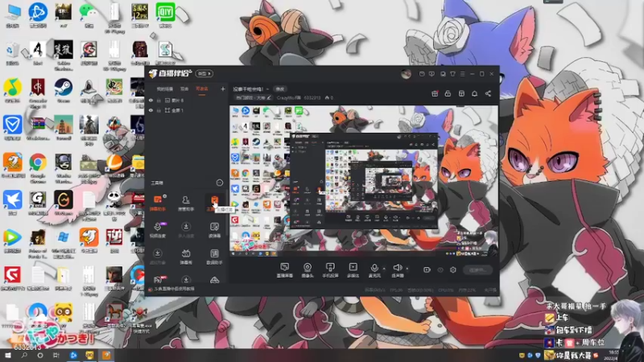644x362 pixels.
Task: Collapse the toolbox panel with minus circle
Action: [x=219, y=183]
